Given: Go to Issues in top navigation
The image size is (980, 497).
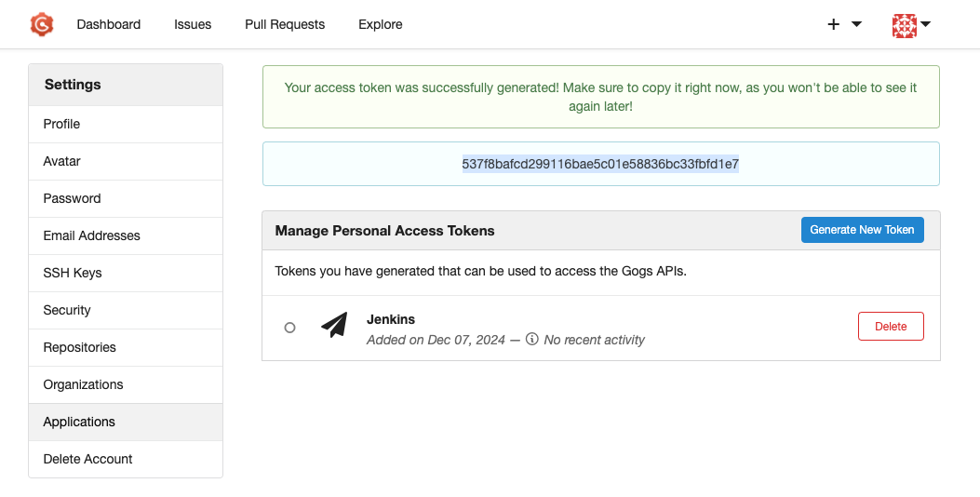Looking at the screenshot, I should pos(193,24).
